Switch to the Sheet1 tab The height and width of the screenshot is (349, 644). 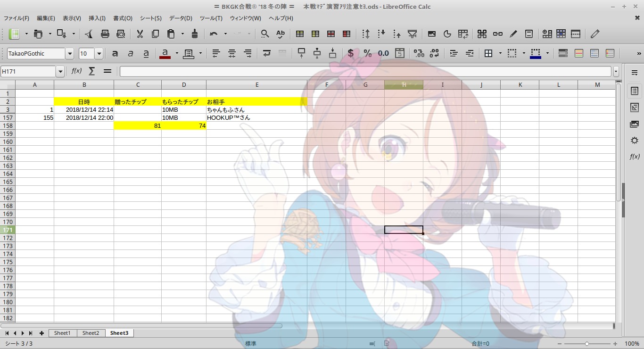tap(62, 333)
